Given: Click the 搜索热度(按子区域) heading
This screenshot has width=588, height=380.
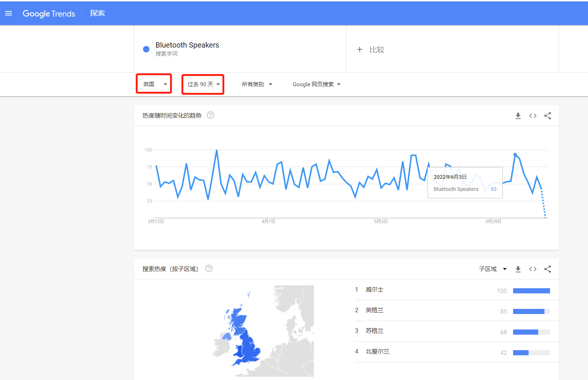Looking at the screenshot, I should tap(170, 269).
